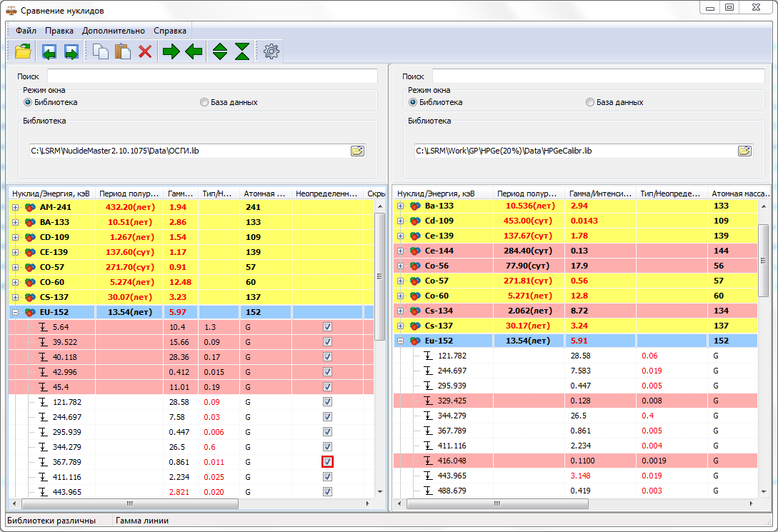The height and width of the screenshot is (532, 778).
Task: Open settings with the gear icon
Action: [271, 51]
